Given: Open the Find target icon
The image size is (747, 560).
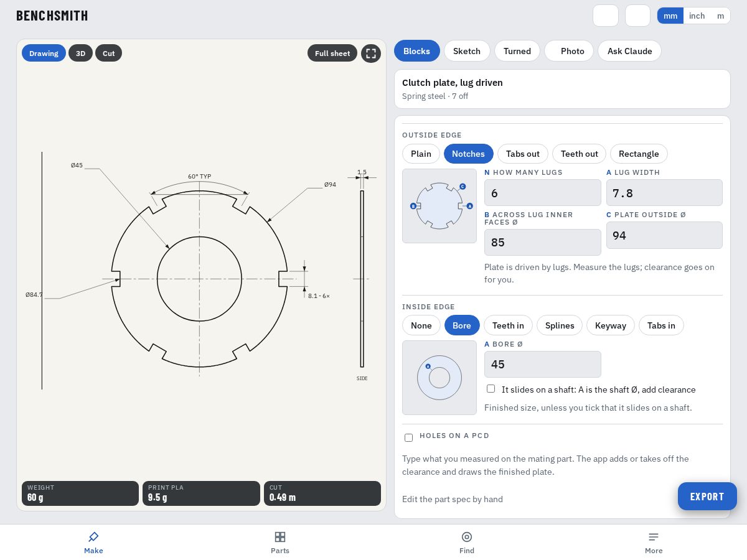Looking at the screenshot, I should (x=467, y=536).
